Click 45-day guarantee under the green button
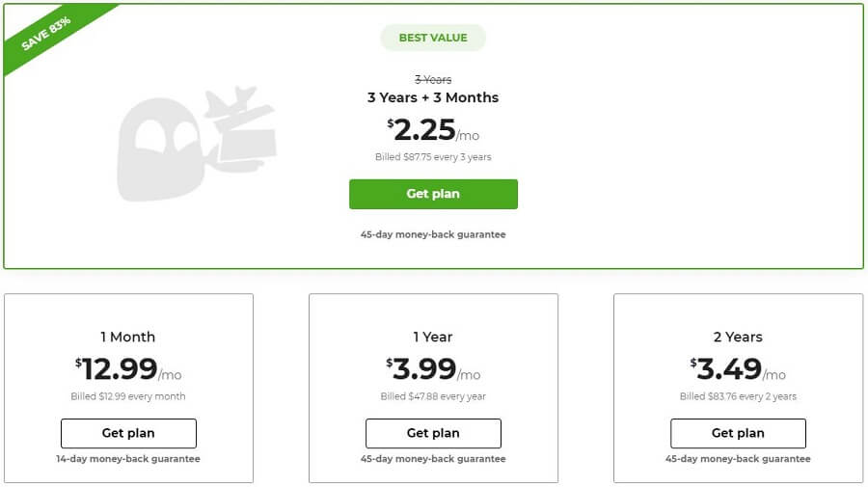This screenshot has height=487, width=868. point(433,234)
